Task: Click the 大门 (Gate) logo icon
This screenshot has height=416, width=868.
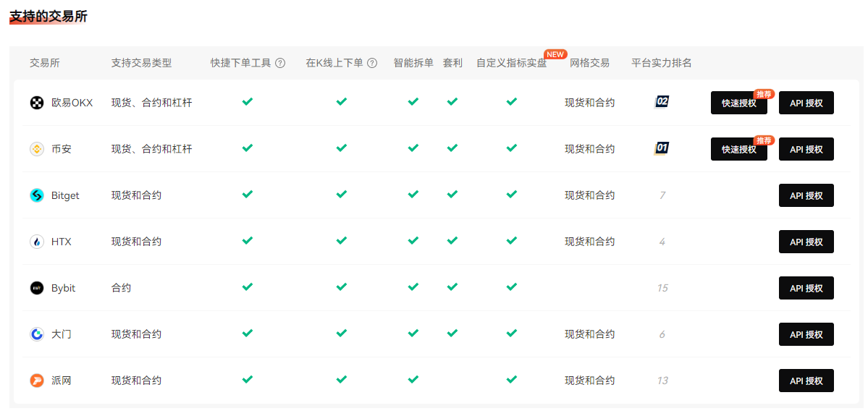Action: point(36,334)
